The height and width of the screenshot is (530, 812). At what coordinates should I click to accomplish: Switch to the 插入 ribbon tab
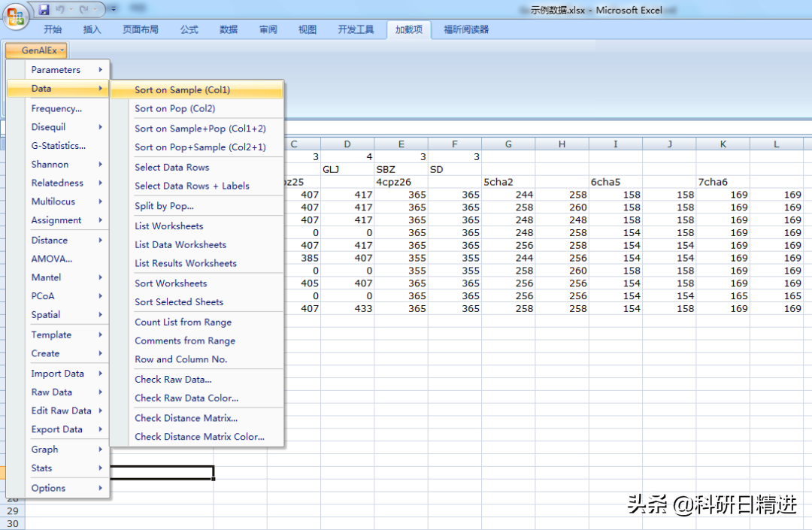tap(92, 29)
